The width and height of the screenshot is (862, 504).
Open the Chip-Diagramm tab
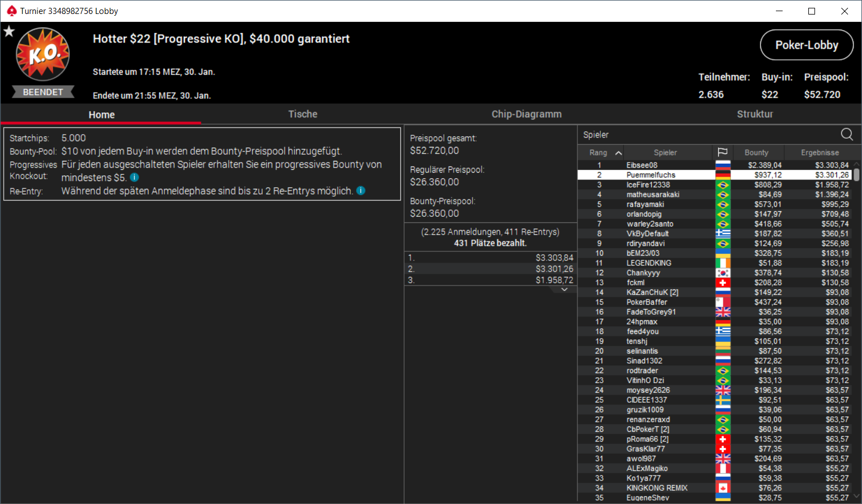coord(527,114)
